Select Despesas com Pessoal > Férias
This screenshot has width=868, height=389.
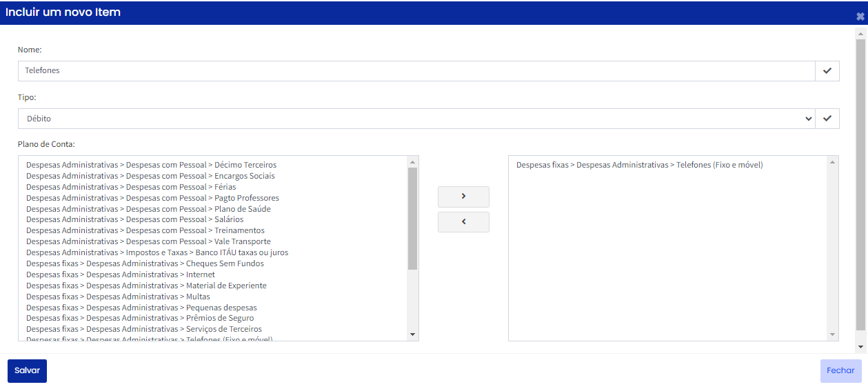tap(131, 187)
